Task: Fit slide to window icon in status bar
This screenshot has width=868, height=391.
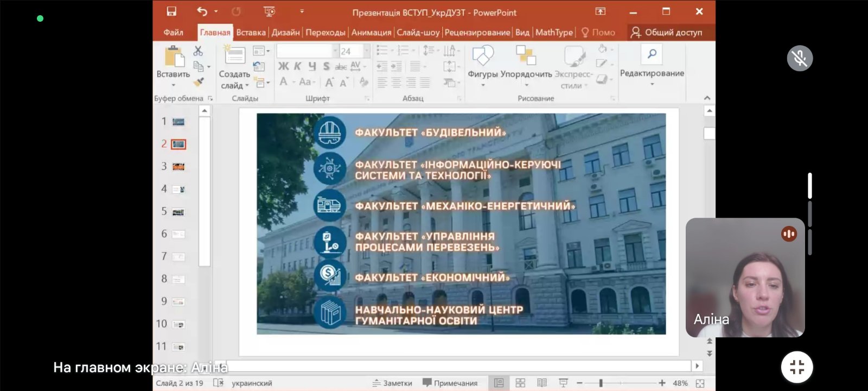Action: pos(700,383)
